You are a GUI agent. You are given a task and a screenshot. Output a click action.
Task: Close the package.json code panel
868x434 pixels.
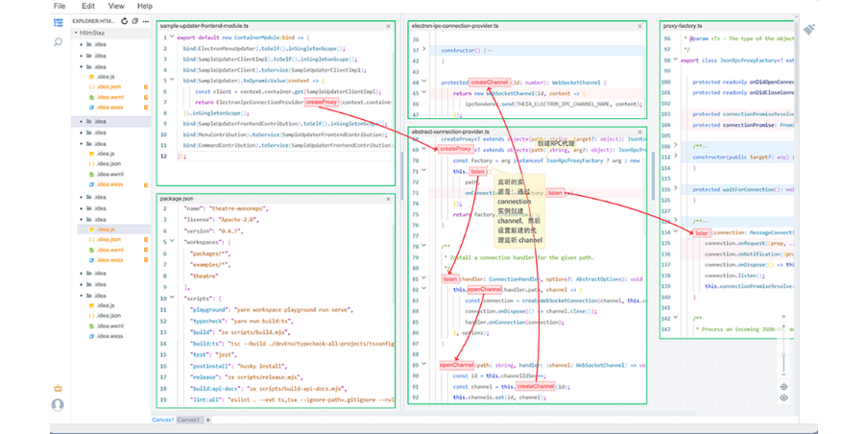click(x=389, y=199)
